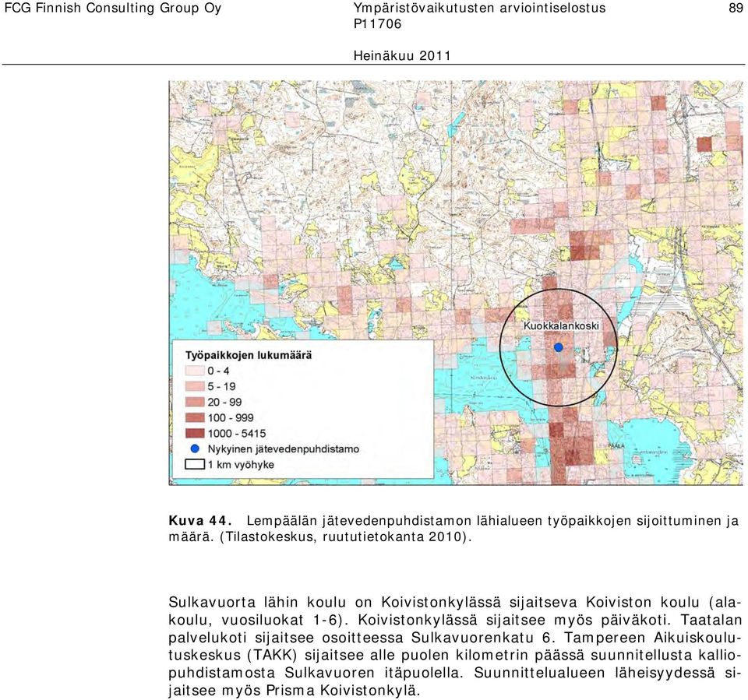Click the project code P11706

click(x=378, y=24)
